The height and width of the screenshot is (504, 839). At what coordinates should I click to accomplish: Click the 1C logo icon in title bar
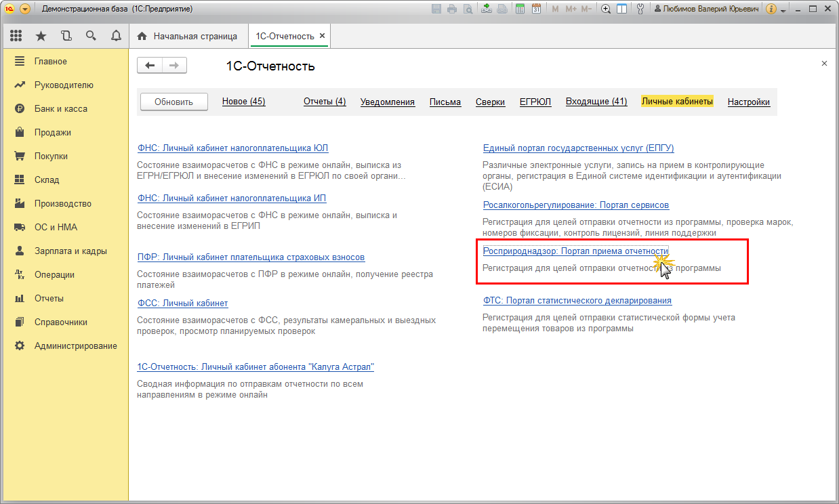tap(9, 9)
